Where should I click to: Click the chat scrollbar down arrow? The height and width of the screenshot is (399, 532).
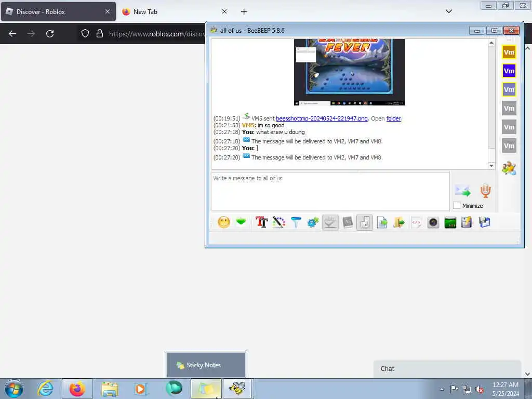point(491,166)
